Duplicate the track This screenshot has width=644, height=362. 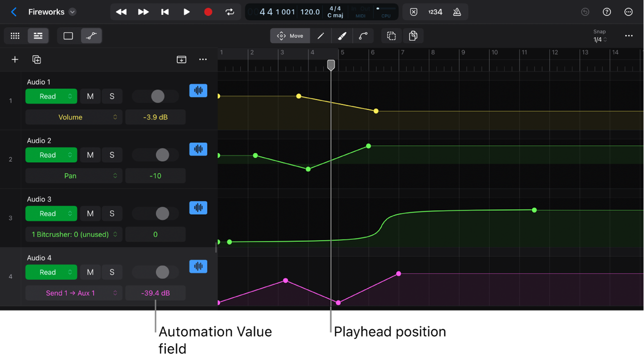[x=37, y=59]
